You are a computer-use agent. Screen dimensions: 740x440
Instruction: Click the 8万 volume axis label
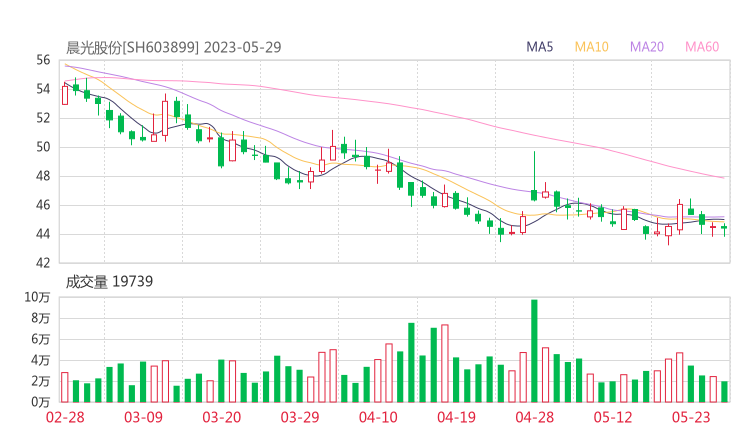click(x=41, y=318)
